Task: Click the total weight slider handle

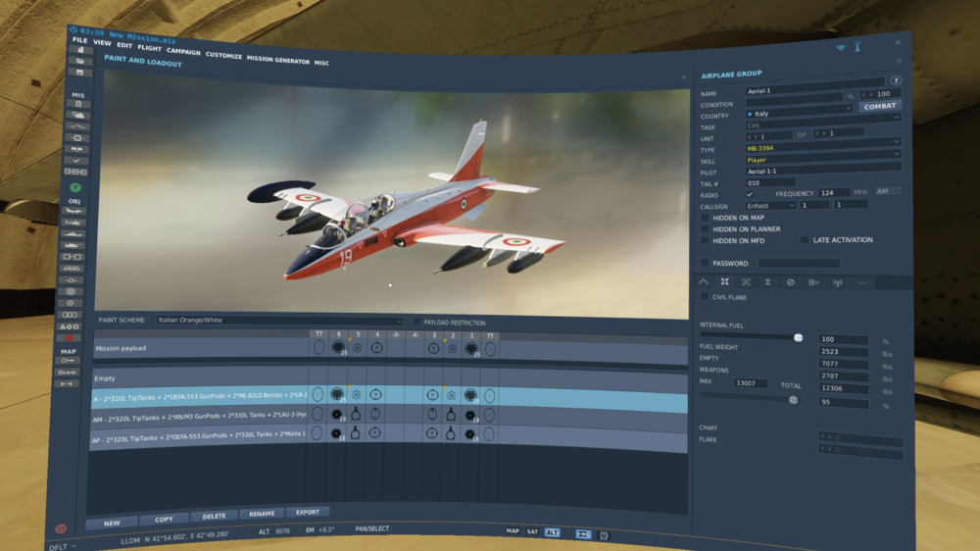Action: 793,400
